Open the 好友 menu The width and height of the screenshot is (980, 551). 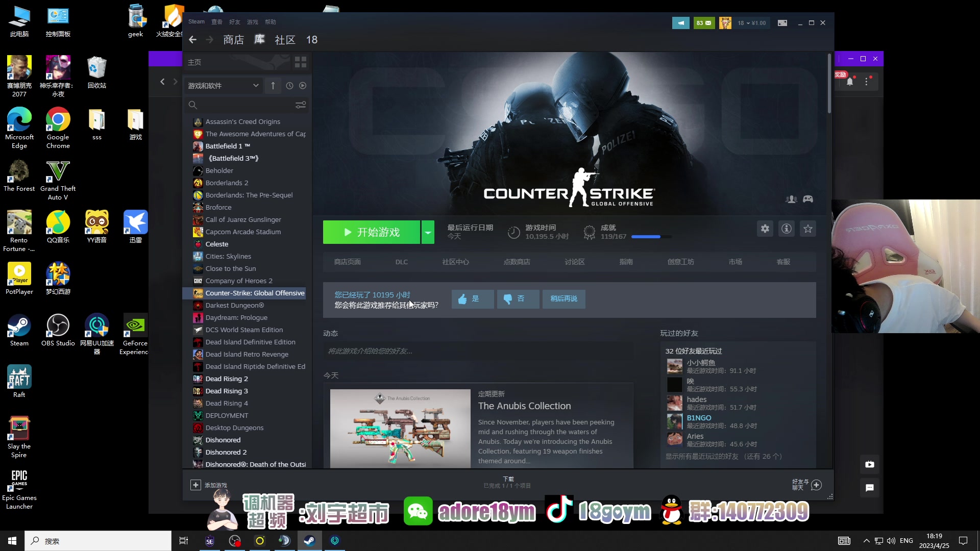click(235, 22)
